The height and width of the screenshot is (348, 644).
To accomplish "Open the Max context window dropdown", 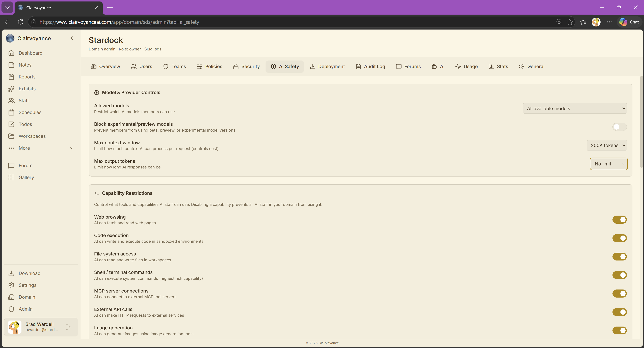I will (606, 145).
